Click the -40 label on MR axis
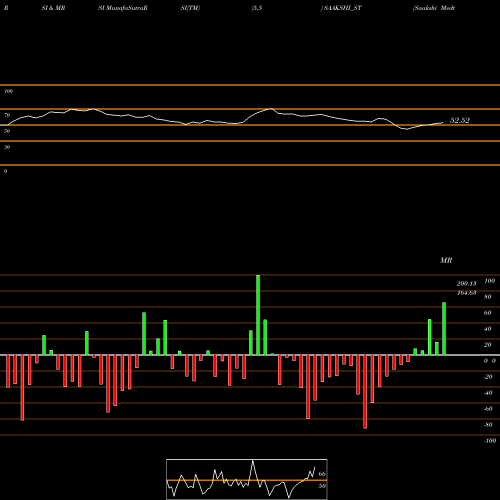This screenshot has height=500, width=500. click(488, 393)
